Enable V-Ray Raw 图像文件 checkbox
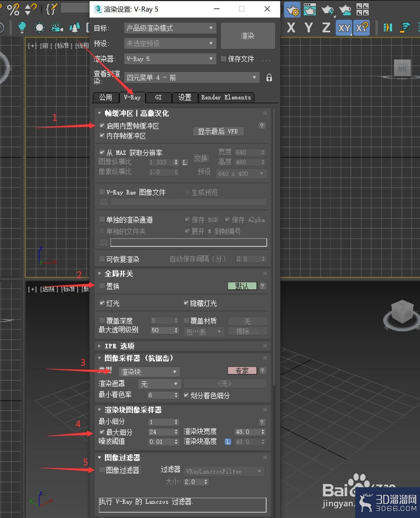The height and width of the screenshot is (518, 420). [102, 192]
